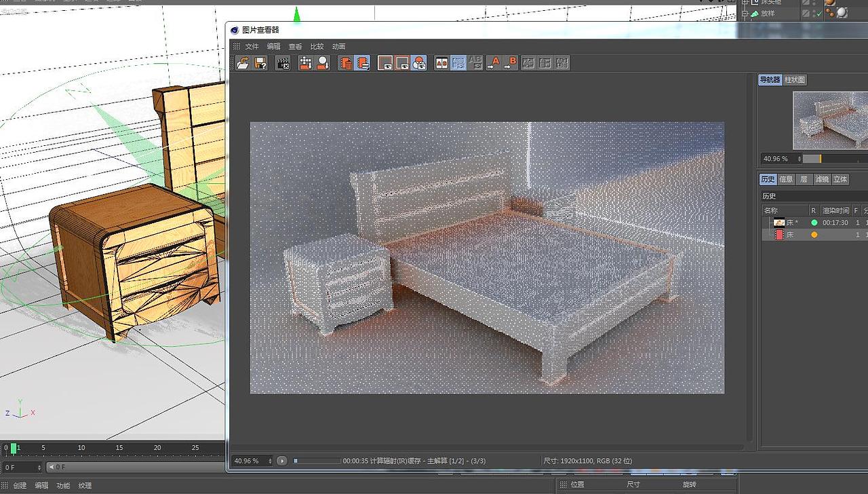868x494 pixels.
Task: Open 编辑 menu in material manager
Action: [41, 486]
